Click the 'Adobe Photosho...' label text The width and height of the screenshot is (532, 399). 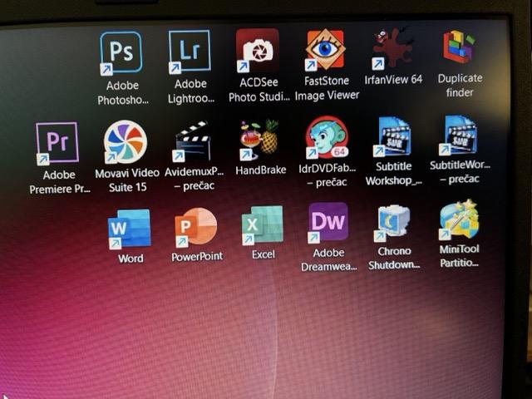(x=122, y=92)
